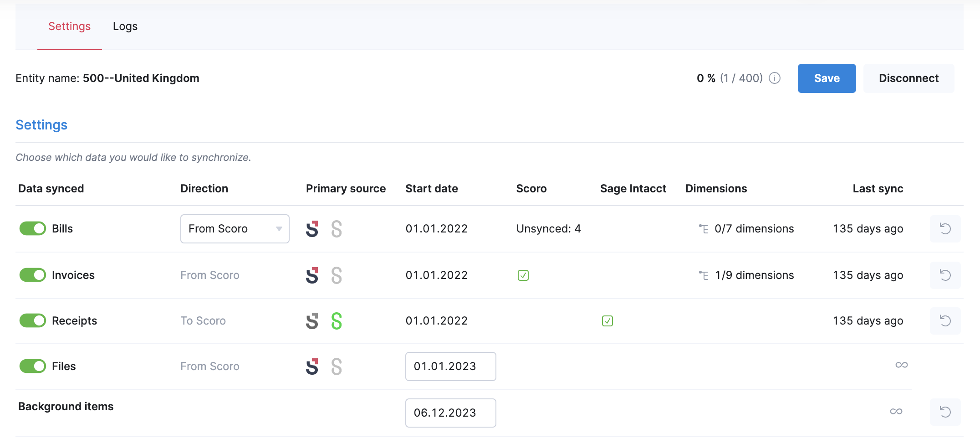Switch to the Logs tab
The image size is (980, 444).
click(x=125, y=26)
